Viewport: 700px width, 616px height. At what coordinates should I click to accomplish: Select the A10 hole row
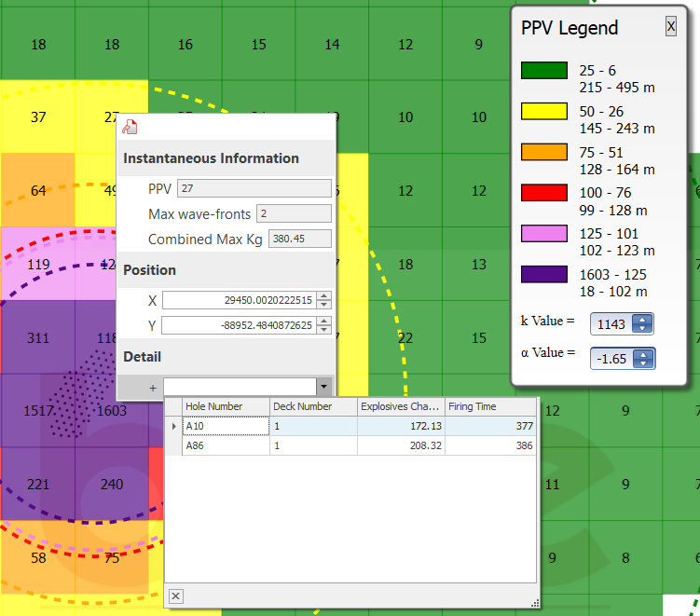point(225,426)
